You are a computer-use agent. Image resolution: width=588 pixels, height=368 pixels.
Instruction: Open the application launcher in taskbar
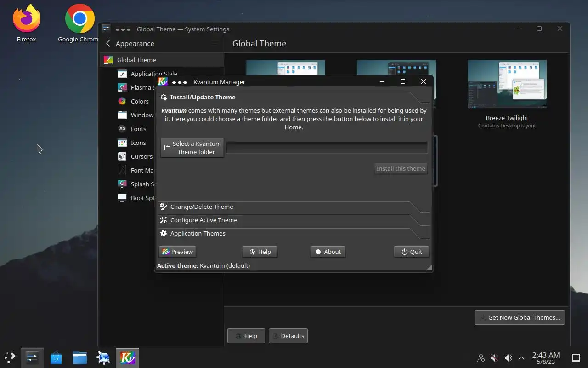click(x=10, y=357)
